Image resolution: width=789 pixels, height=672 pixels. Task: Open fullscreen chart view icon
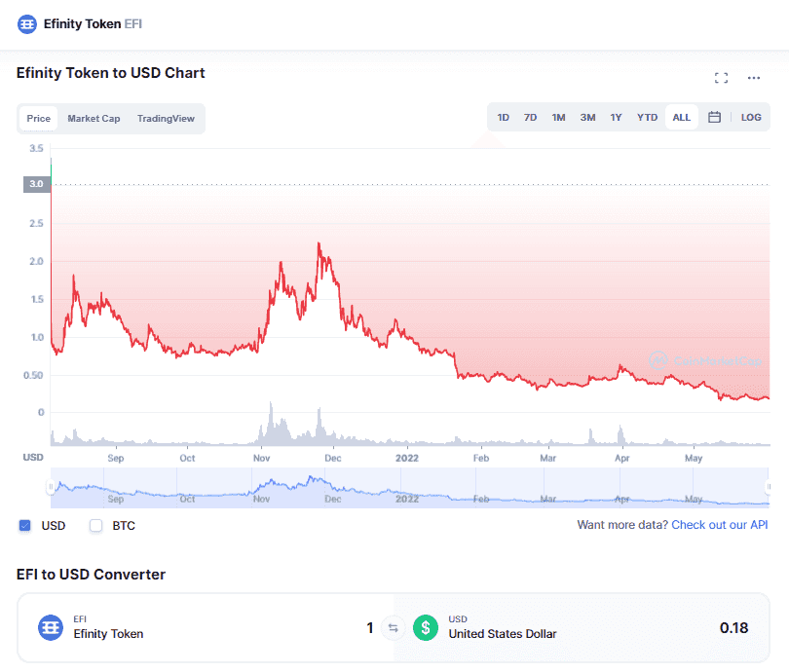point(721,78)
